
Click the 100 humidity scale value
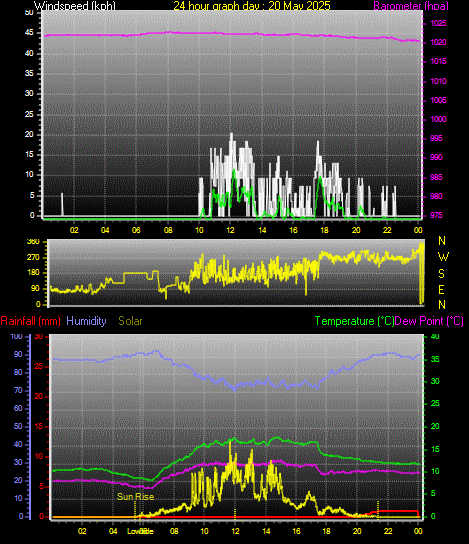tap(17, 336)
